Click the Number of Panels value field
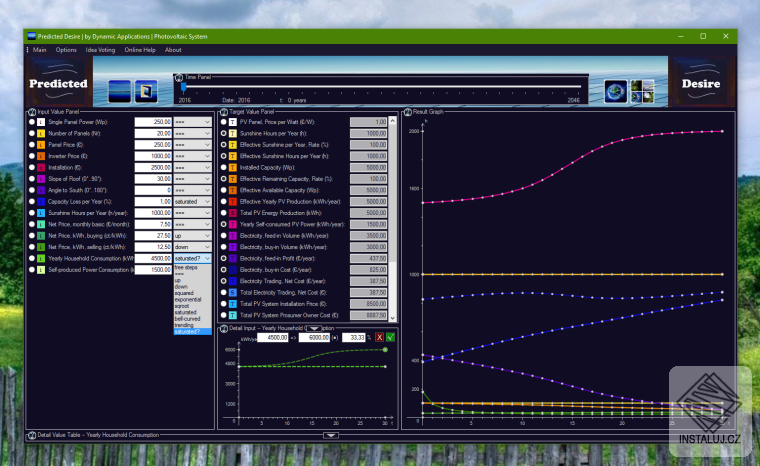The image size is (760, 466). [153, 133]
